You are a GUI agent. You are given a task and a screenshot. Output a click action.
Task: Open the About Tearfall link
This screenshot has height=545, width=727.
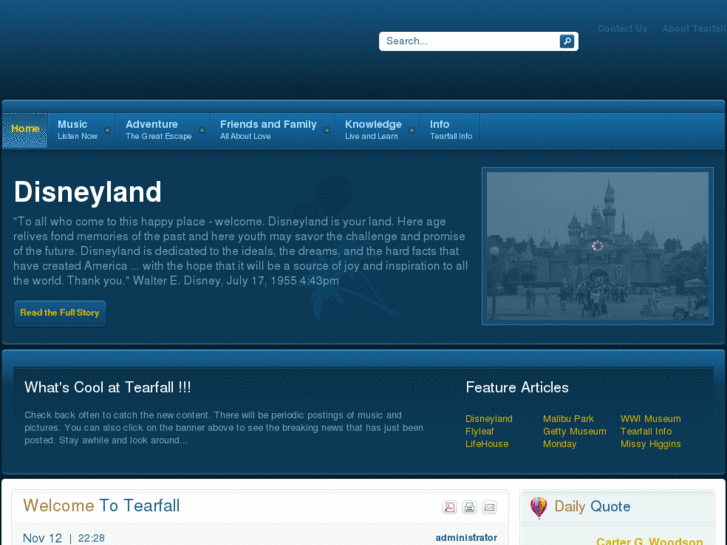pos(694,28)
